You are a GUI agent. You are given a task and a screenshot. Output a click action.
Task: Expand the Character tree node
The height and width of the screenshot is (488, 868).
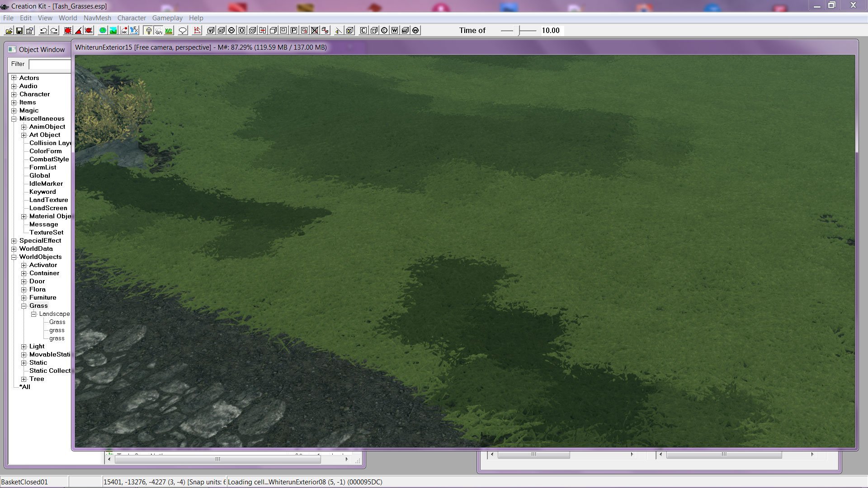click(14, 94)
